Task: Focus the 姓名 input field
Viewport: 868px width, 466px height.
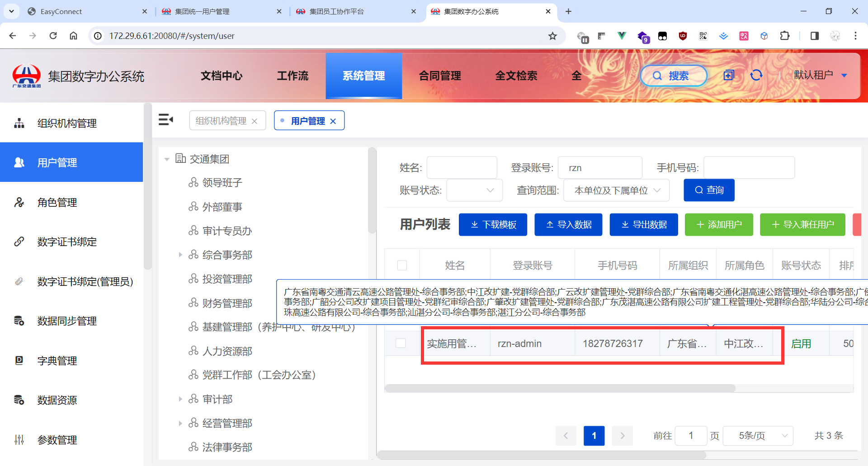Action: [x=462, y=168]
